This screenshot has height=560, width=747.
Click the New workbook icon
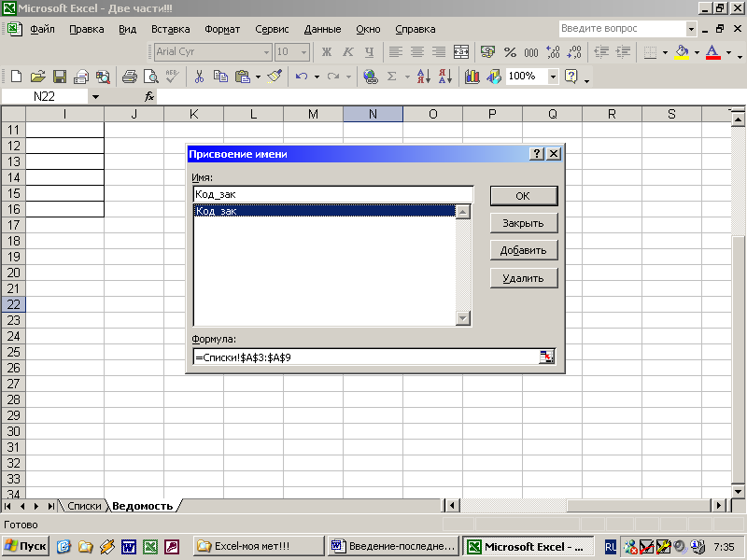tap(16, 77)
